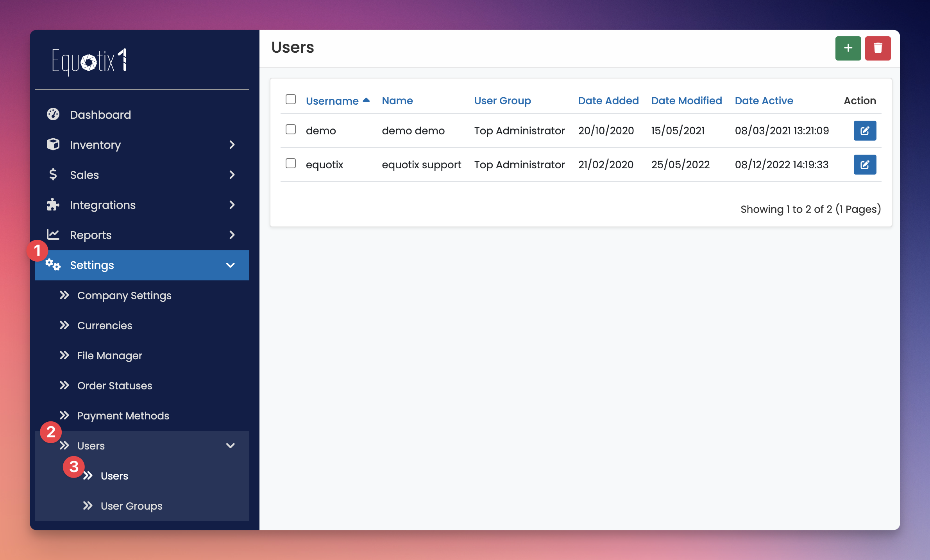Expand the Sales menu chevron
930x560 pixels.
tap(232, 175)
